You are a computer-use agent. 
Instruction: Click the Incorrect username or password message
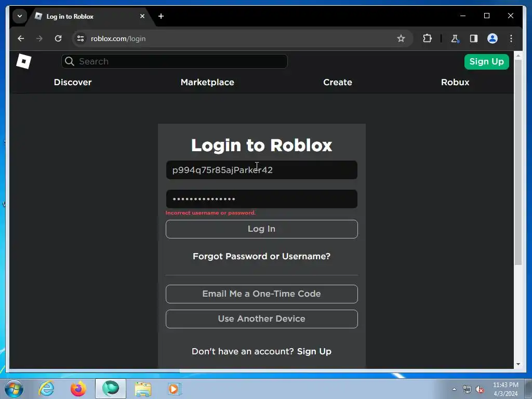pyautogui.click(x=210, y=213)
